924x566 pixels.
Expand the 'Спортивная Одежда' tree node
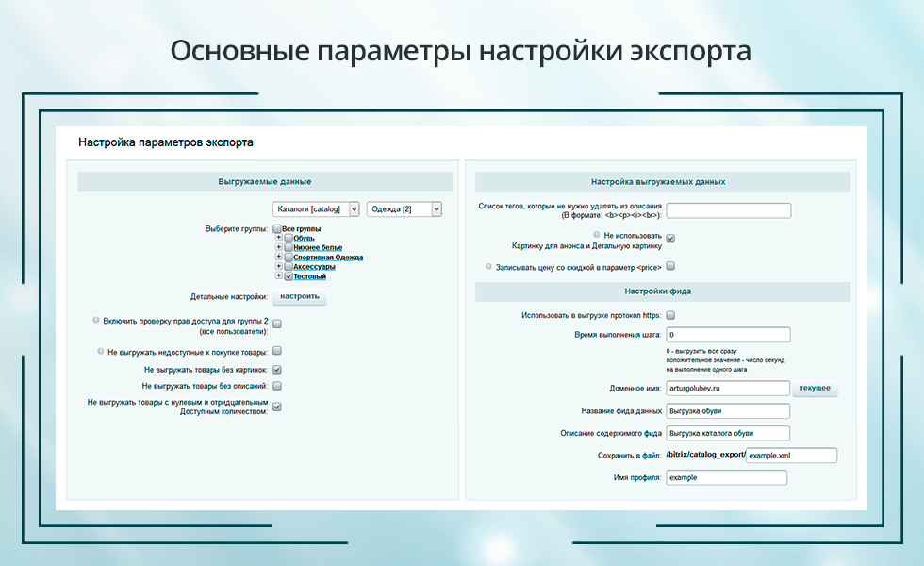coord(279,257)
